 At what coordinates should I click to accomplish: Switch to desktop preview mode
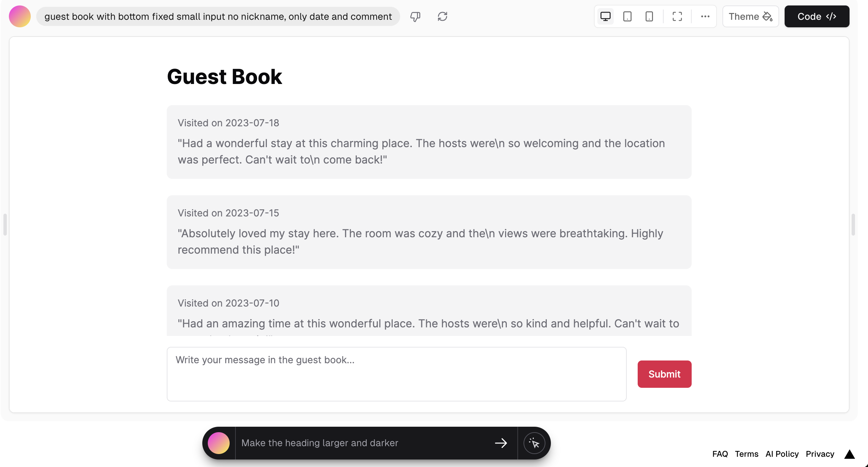[605, 16]
